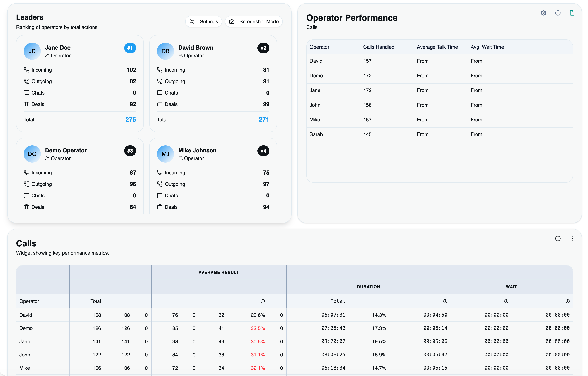Select Demo row in Calls table

pyautogui.click(x=26, y=328)
